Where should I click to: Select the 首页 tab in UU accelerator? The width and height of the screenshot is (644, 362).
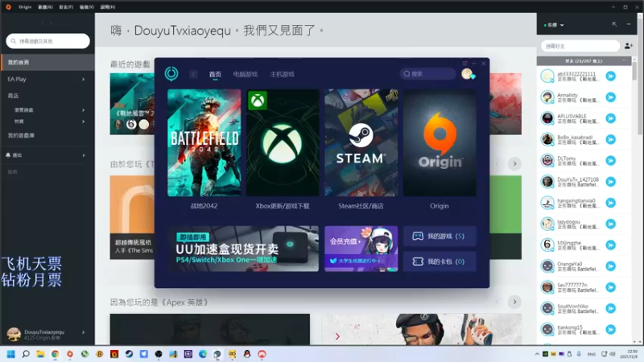pyautogui.click(x=215, y=74)
